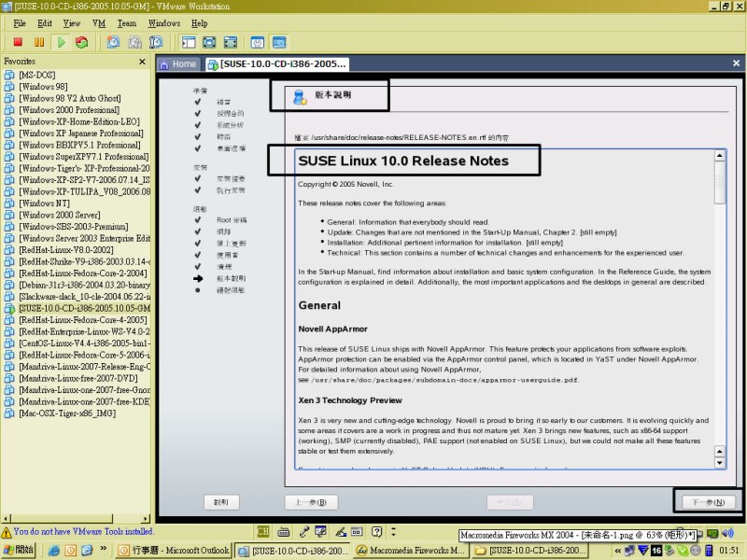Click the VMware Tools warning icon
The image size is (747, 560).
tap(7, 532)
